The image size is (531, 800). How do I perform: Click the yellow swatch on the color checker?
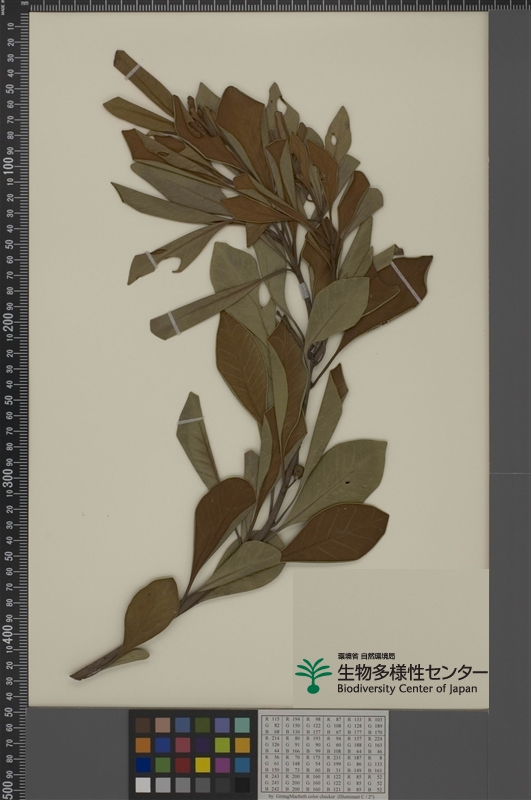point(202,764)
